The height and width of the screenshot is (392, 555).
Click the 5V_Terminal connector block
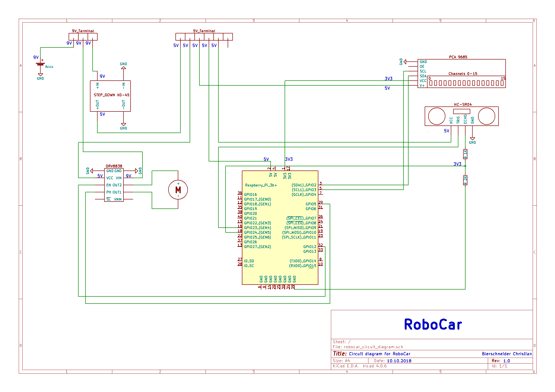(204, 37)
